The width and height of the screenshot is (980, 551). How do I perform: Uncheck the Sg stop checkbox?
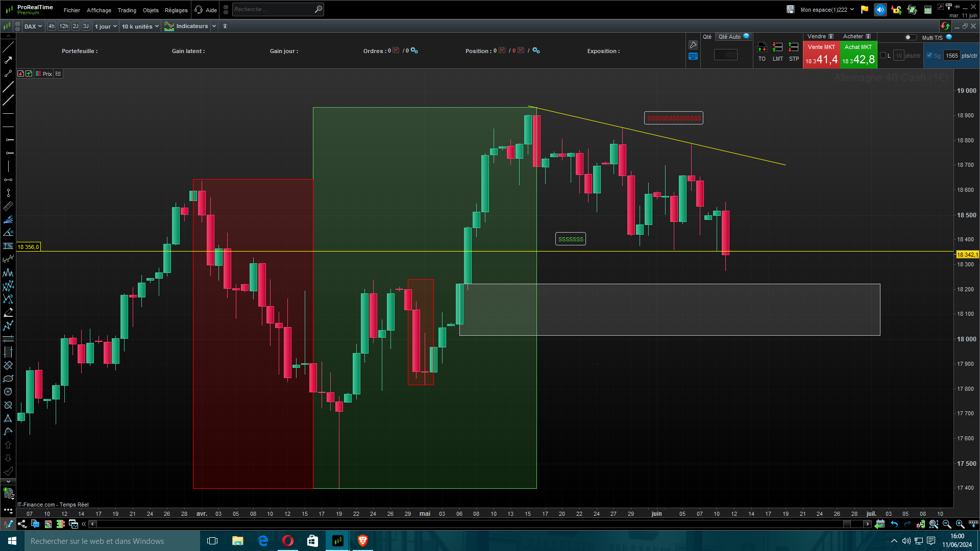pos(929,56)
